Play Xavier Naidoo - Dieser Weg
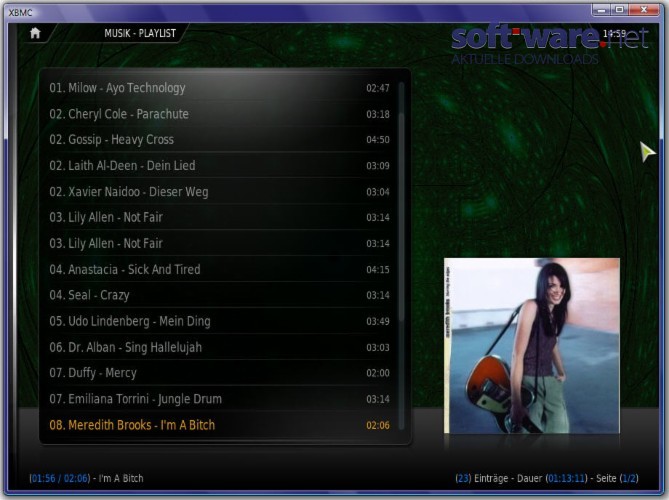Screen dimensions: 669x500 click(219, 192)
